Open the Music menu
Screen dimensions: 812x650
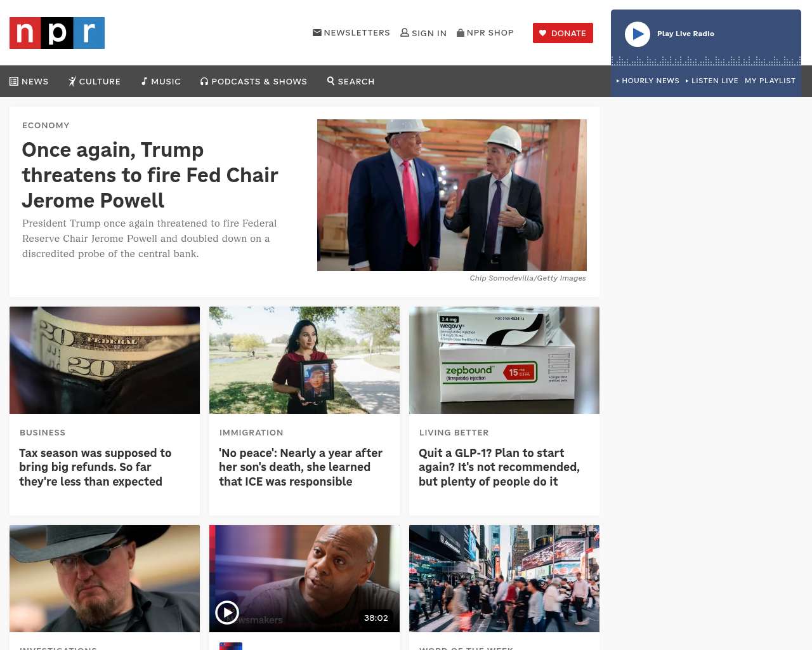[x=161, y=81]
